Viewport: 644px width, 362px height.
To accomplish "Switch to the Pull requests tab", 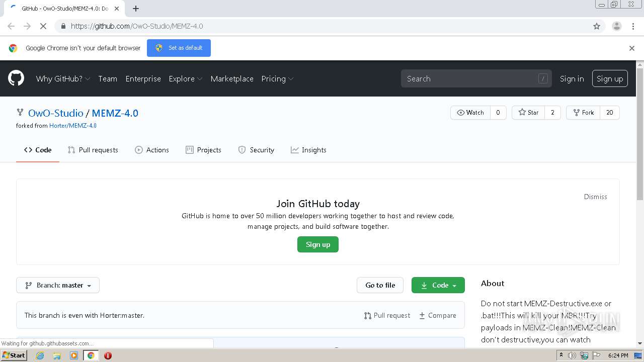I will tap(93, 150).
